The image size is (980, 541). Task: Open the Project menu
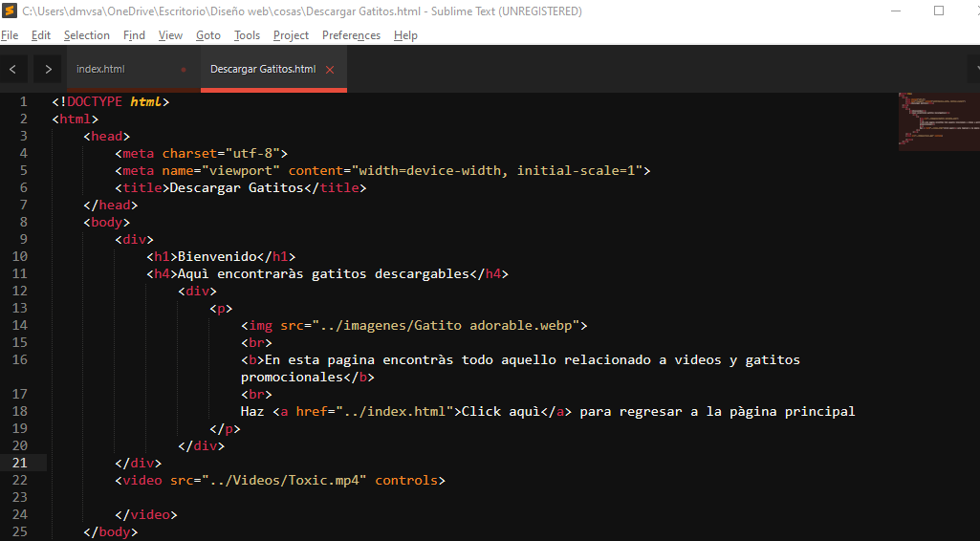(x=291, y=35)
